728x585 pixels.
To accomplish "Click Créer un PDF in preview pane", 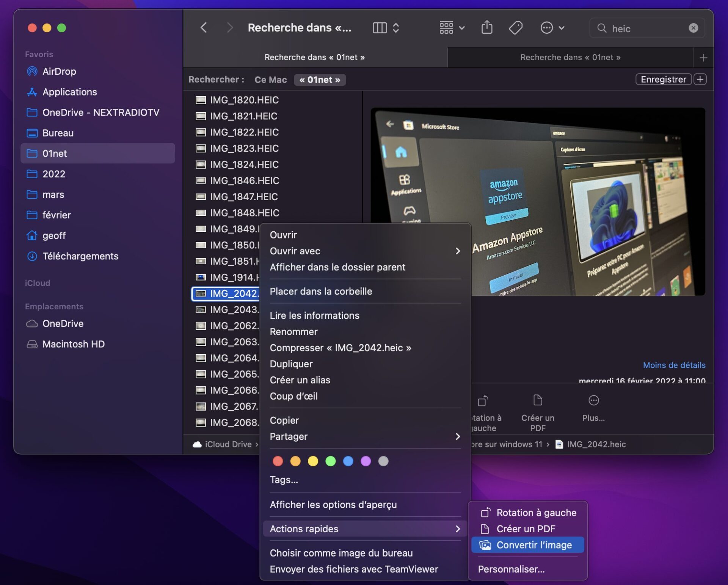I will [x=537, y=412].
